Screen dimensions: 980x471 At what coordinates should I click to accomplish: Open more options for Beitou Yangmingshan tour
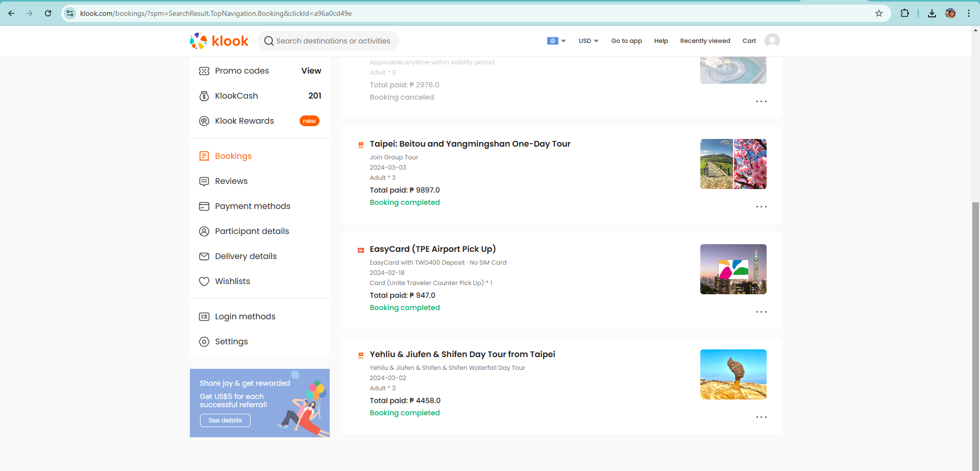[762, 207]
